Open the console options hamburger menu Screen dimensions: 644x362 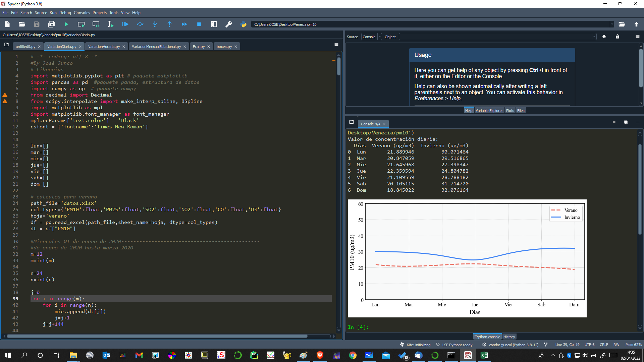tap(638, 122)
